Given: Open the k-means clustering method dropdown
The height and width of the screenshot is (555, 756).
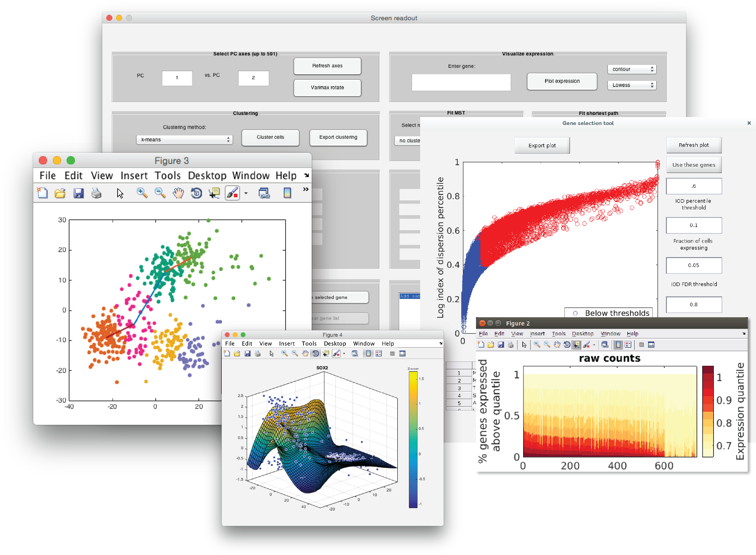Looking at the screenshot, I should click(x=184, y=140).
